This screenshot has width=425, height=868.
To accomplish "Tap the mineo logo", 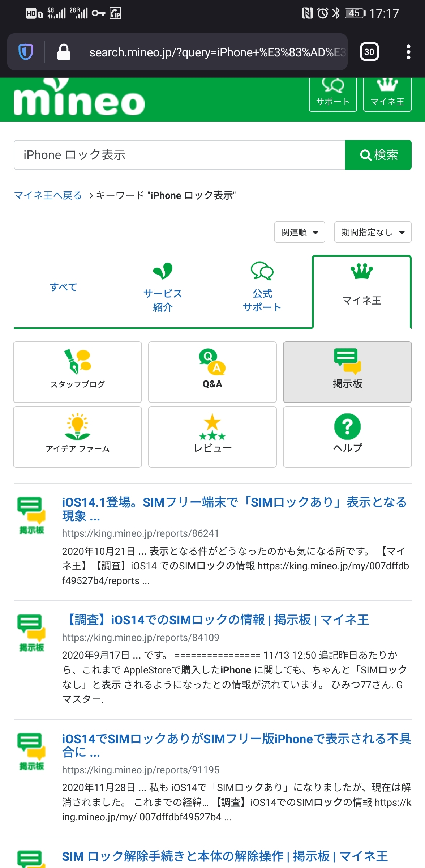I will coord(79,99).
